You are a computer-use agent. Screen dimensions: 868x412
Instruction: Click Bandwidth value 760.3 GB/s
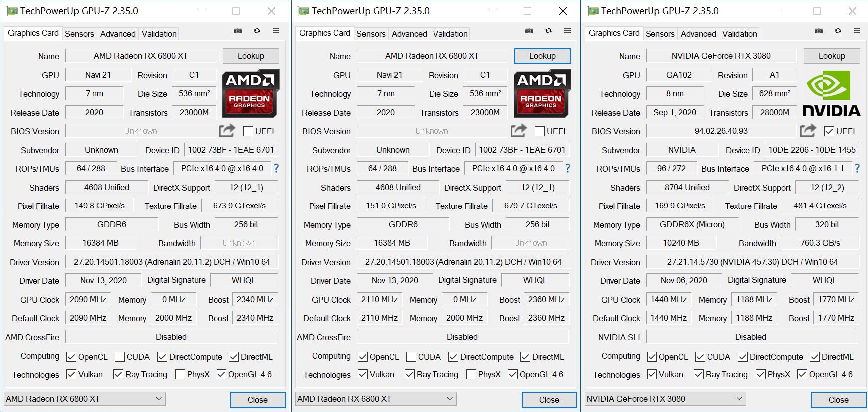tap(820, 243)
